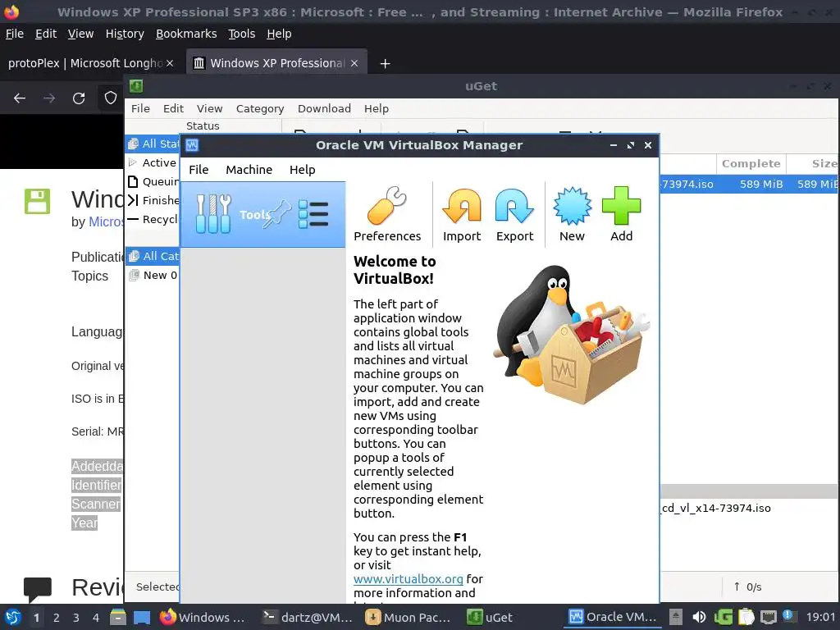
Task: Open VirtualBox Help menu
Action: (x=302, y=170)
